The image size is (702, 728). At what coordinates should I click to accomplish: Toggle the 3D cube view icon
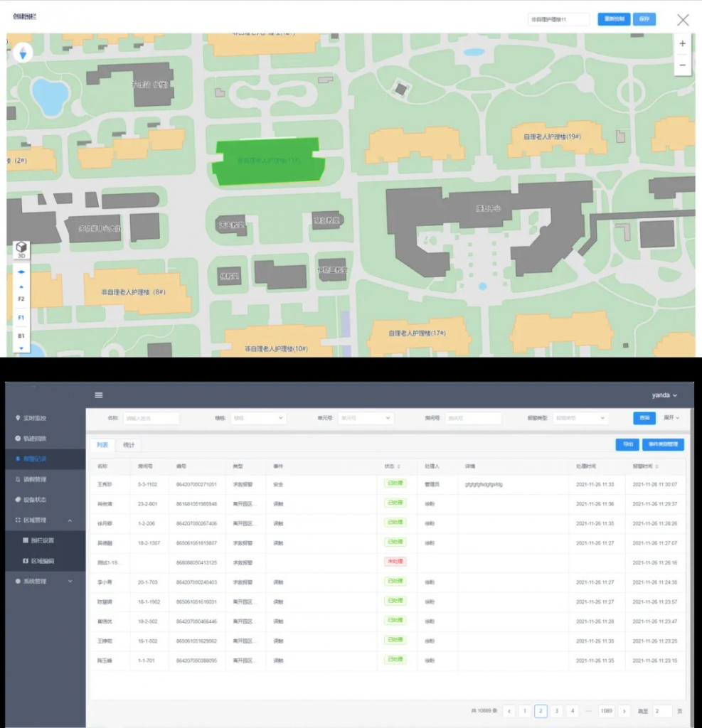[x=21, y=250]
